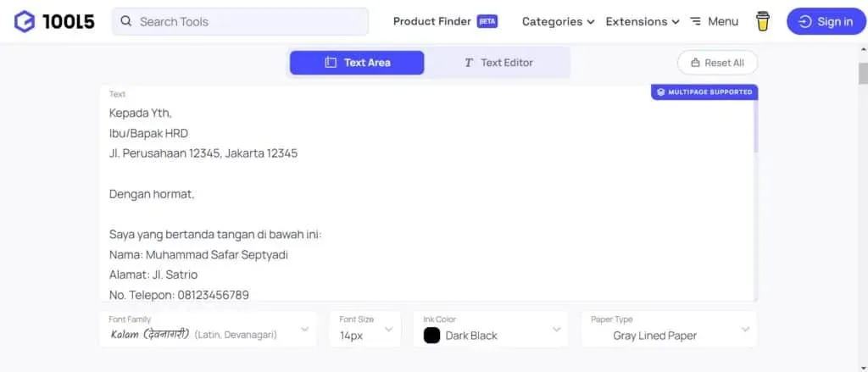Click in the Search Tools field
This screenshot has width=868, height=372.
[246, 22]
